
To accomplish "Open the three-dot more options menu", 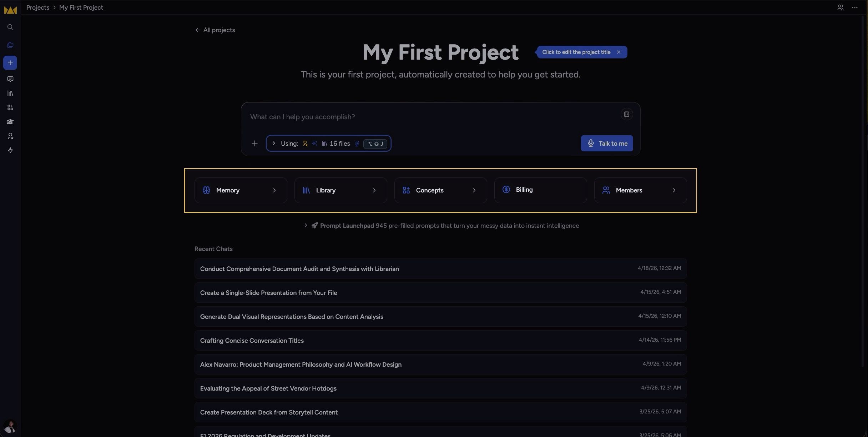I will (854, 7).
